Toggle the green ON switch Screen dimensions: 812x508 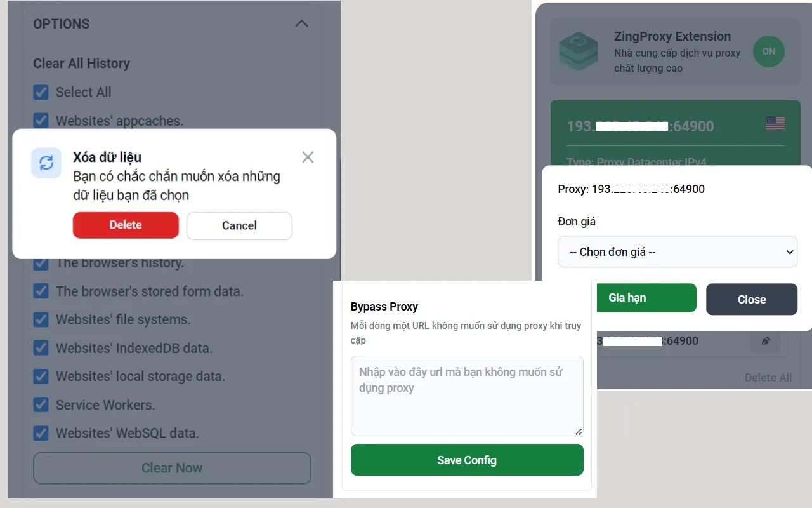(769, 51)
